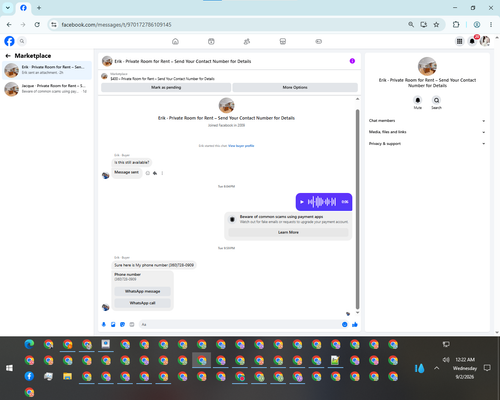The width and height of the screenshot is (500, 400).
Task: Open the Chrome extensions puzzle icon
Action: [x=456, y=25]
